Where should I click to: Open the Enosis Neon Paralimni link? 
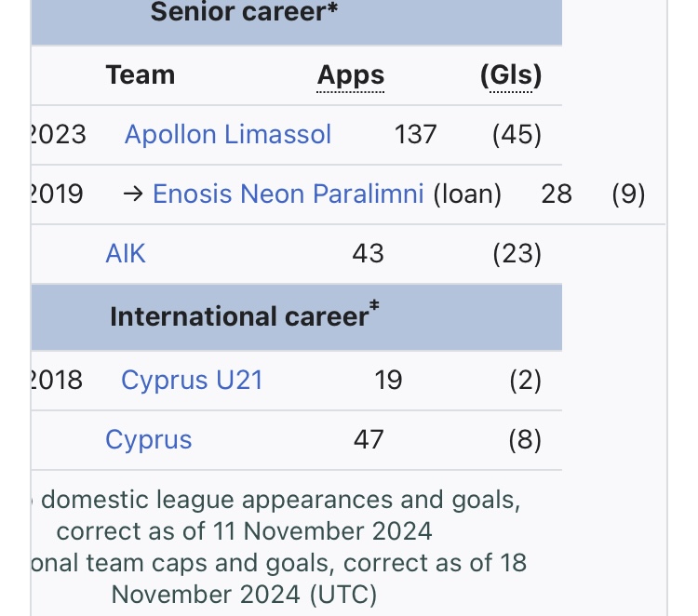click(288, 194)
